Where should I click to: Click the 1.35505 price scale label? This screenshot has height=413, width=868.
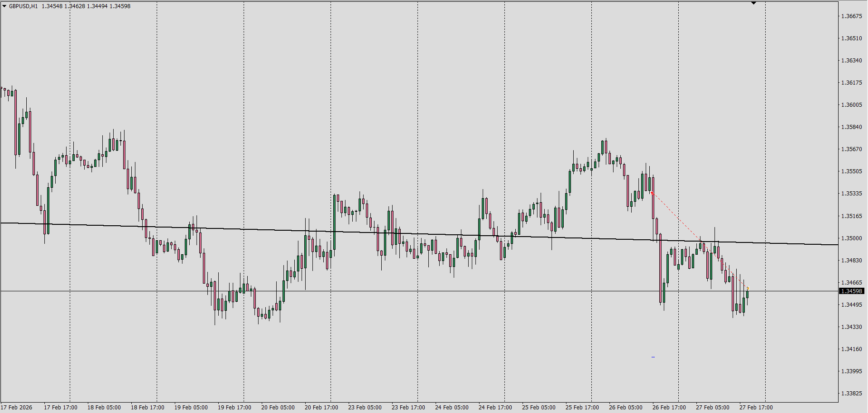click(852, 171)
